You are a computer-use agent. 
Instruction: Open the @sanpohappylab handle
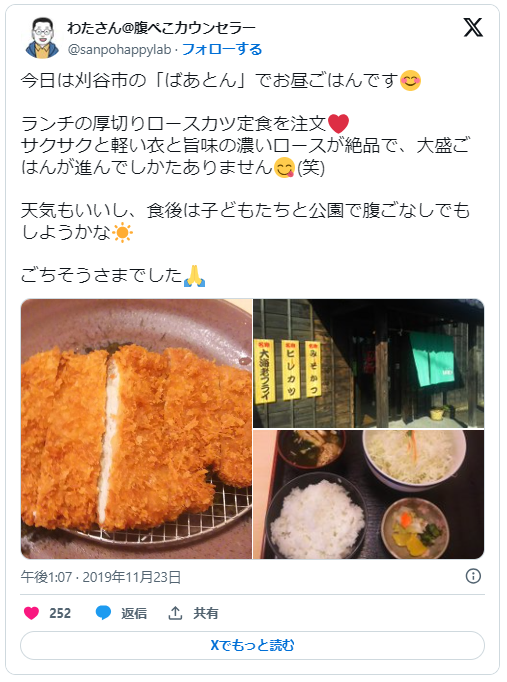pyautogui.click(x=120, y=50)
